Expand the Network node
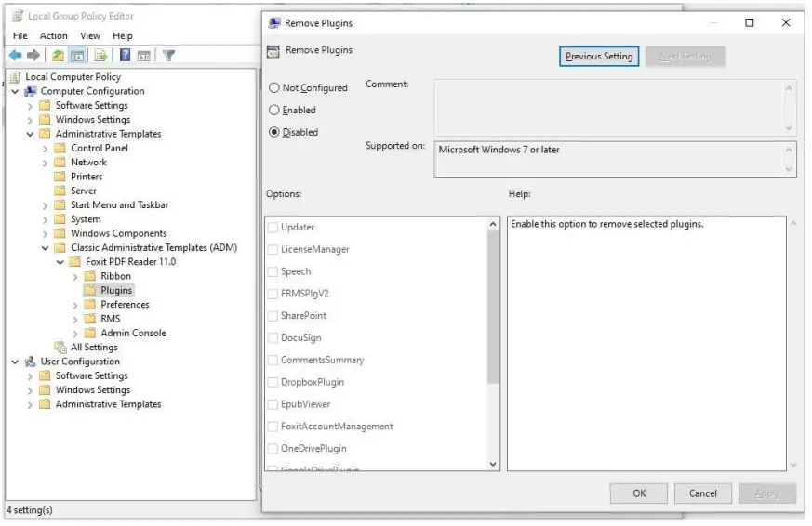Screen dimensions: 812x526 click(x=45, y=163)
